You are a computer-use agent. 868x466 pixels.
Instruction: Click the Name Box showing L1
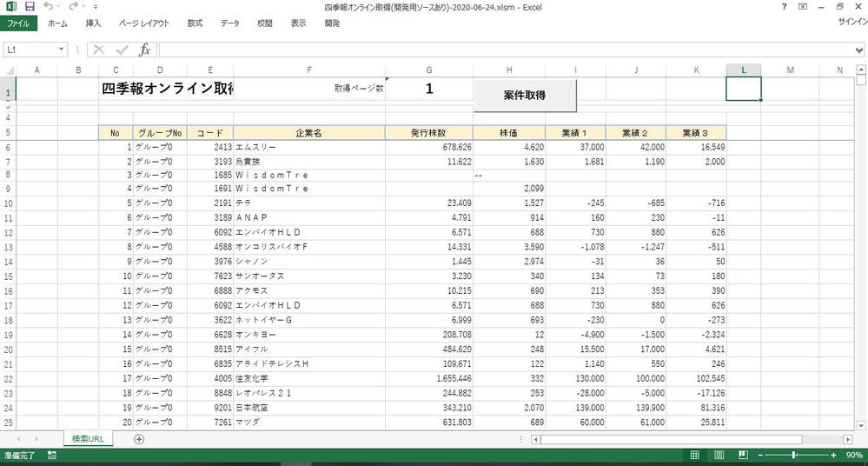tap(30, 50)
